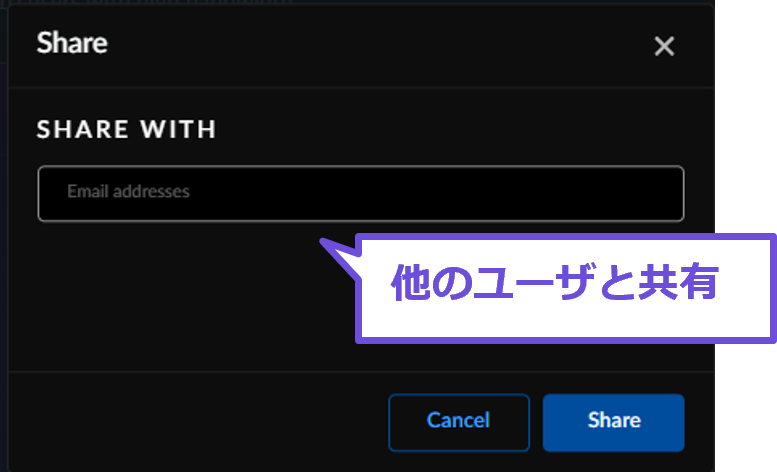777x472 pixels.
Task: Click the Email addresses input field
Action: point(361,193)
